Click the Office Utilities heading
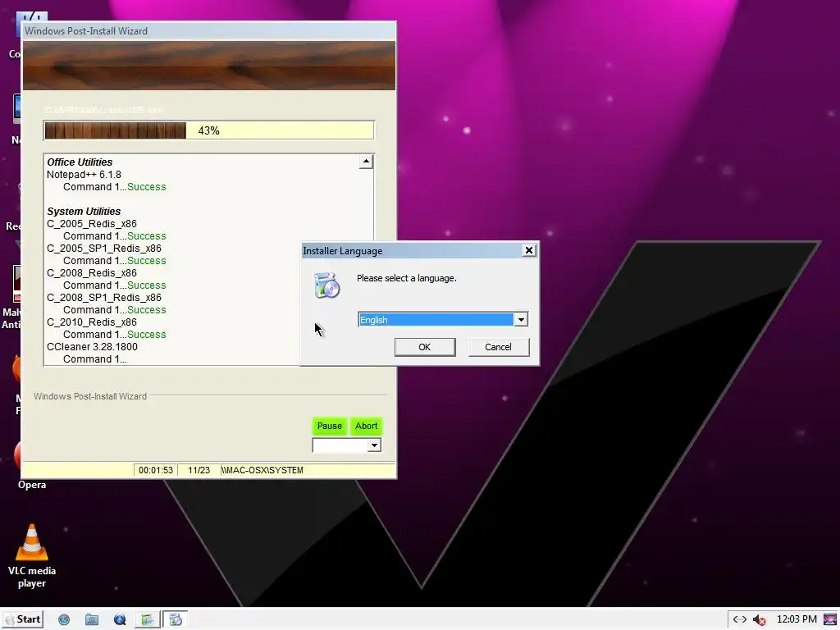 tap(80, 162)
